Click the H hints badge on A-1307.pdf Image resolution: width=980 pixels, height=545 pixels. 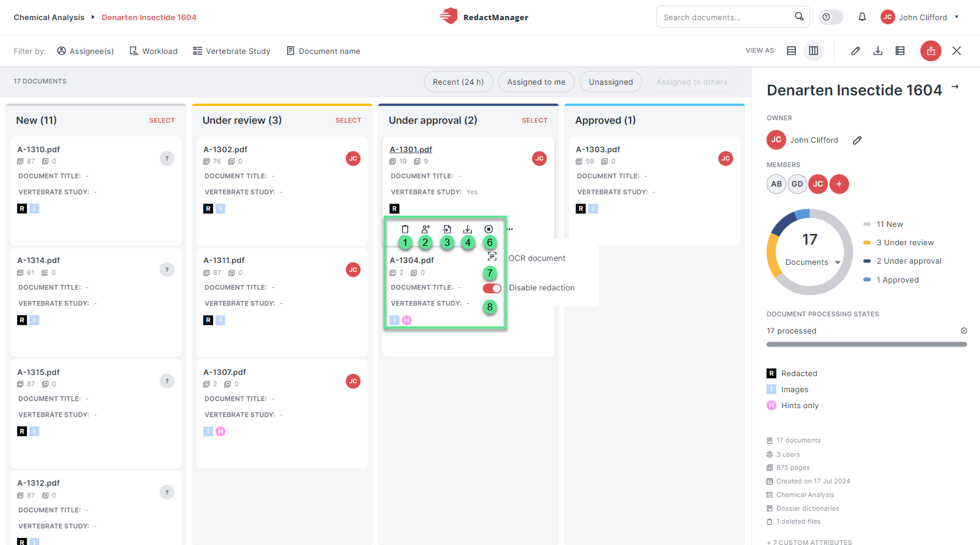point(220,431)
